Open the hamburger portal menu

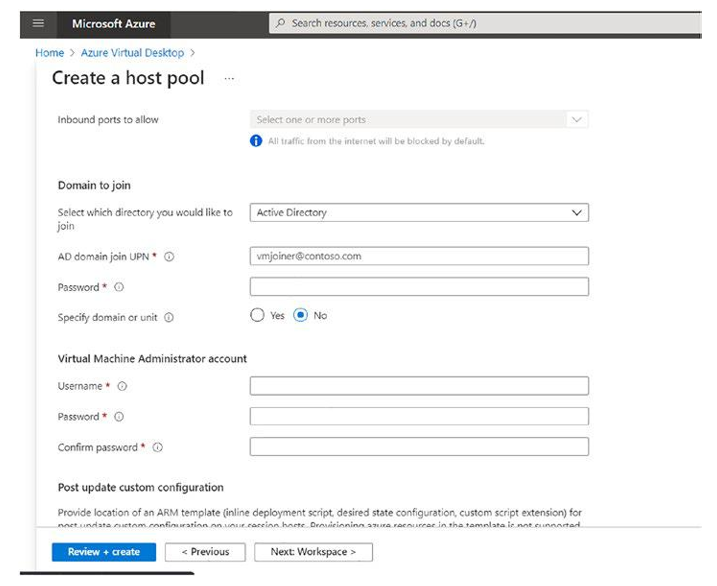click(38, 23)
